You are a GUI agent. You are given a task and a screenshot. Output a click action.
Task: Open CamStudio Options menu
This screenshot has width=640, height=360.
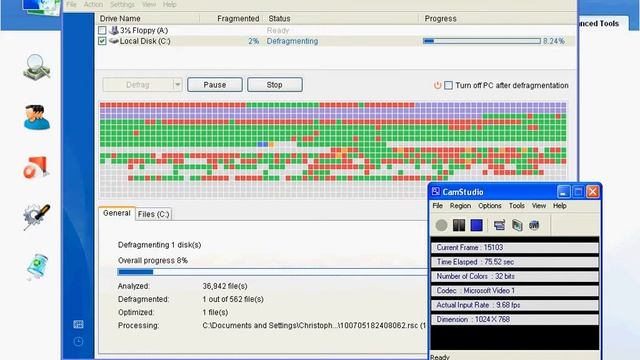[x=490, y=206]
